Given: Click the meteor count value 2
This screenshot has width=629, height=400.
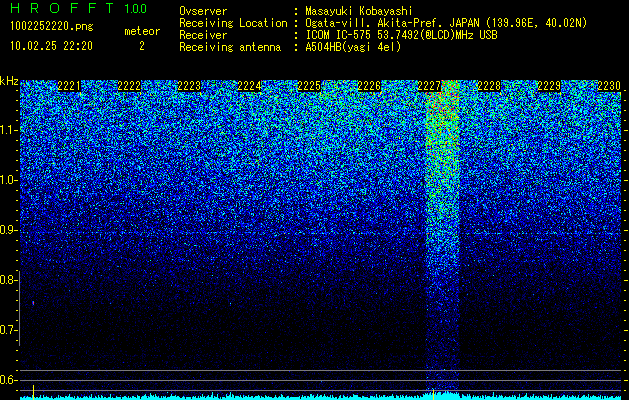Looking at the screenshot, I should pos(142,46).
